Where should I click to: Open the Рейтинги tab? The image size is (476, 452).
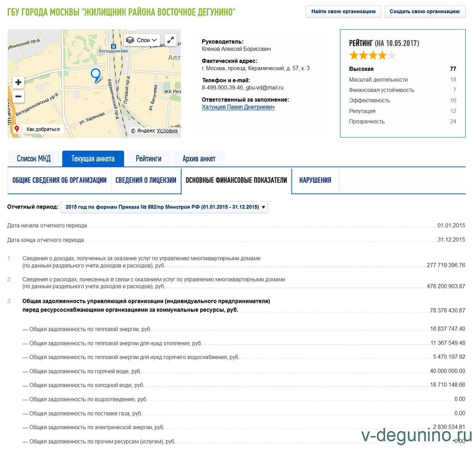coord(149,159)
